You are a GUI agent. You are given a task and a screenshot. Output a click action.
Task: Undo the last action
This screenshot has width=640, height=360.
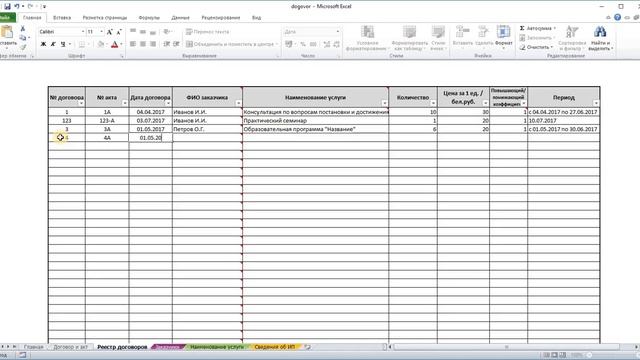[x=17, y=6]
